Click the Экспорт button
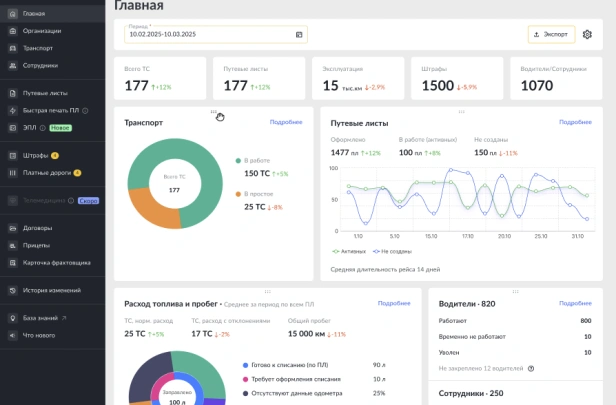616x405 pixels. pos(551,35)
